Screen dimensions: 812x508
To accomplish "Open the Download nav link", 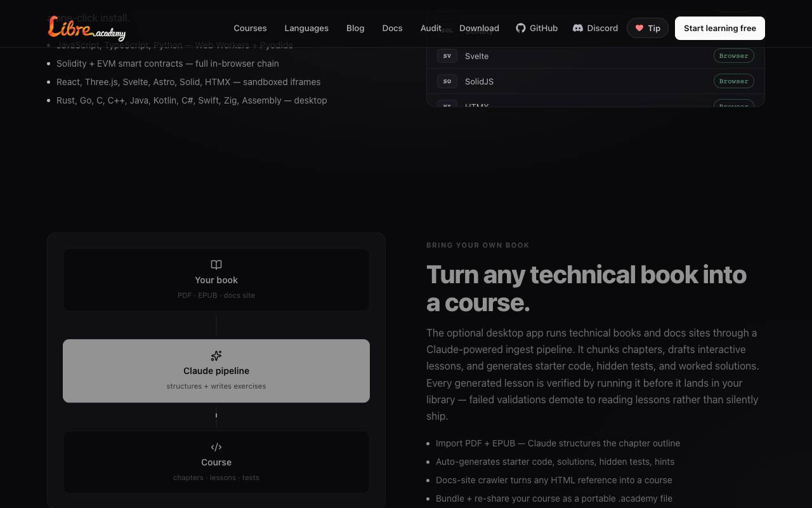I will click(x=479, y=28).
